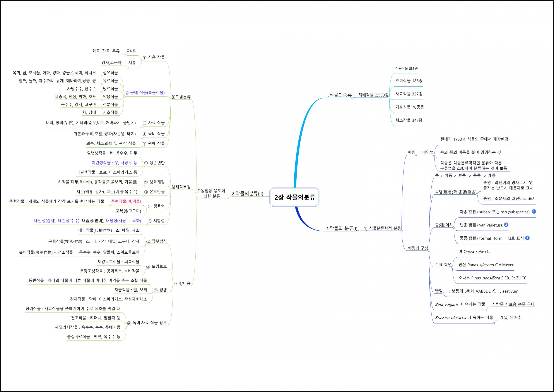Select the 사료작물 327종 node
This screenshot has width=554, height=392.
409,94
